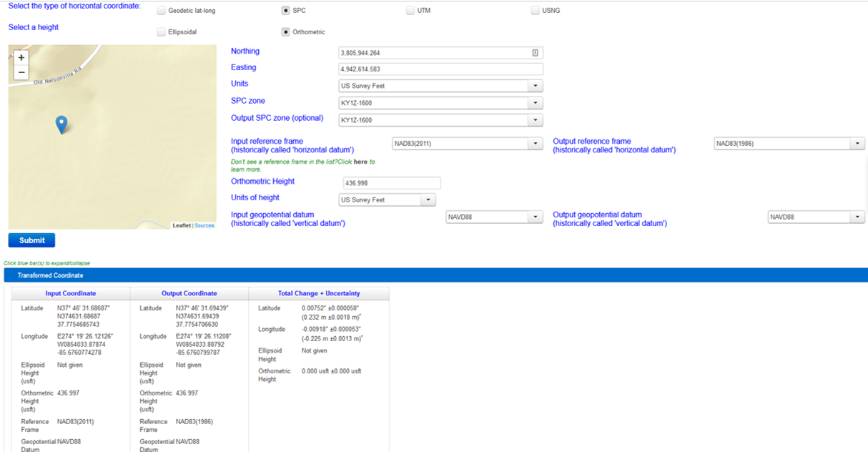Open the Leaflet attribution link
Screen dimensions: 868x452
[x=182, y=225]
